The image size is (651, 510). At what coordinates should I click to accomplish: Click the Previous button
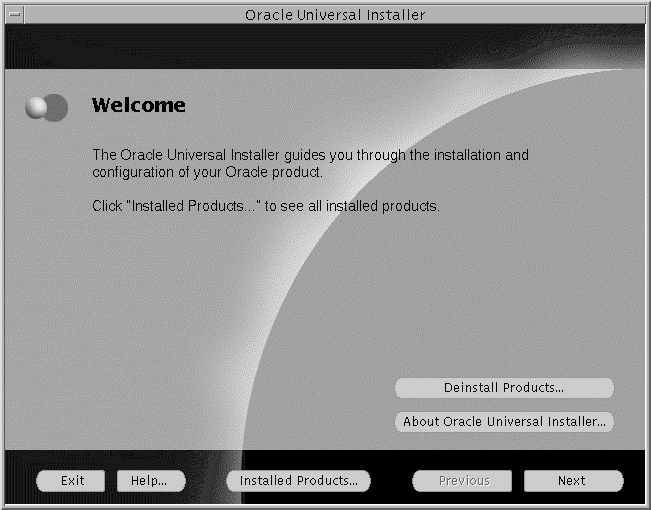(462, 481)
